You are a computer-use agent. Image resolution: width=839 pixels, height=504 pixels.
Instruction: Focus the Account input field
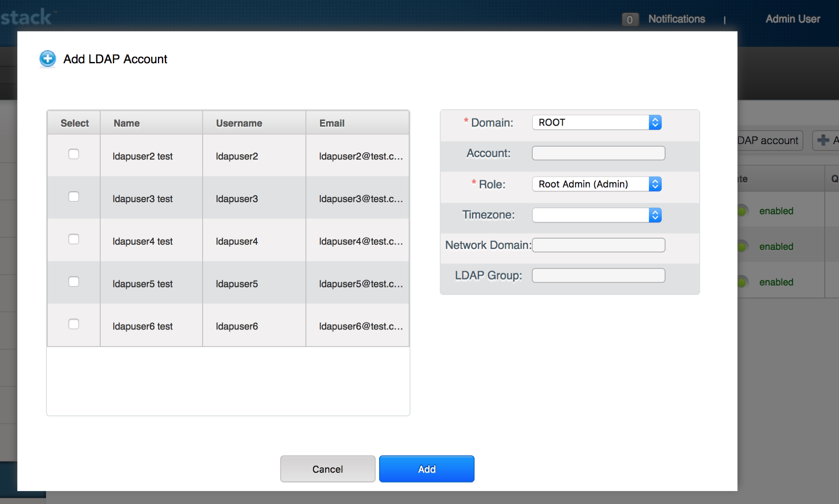[x=598, y=153]
